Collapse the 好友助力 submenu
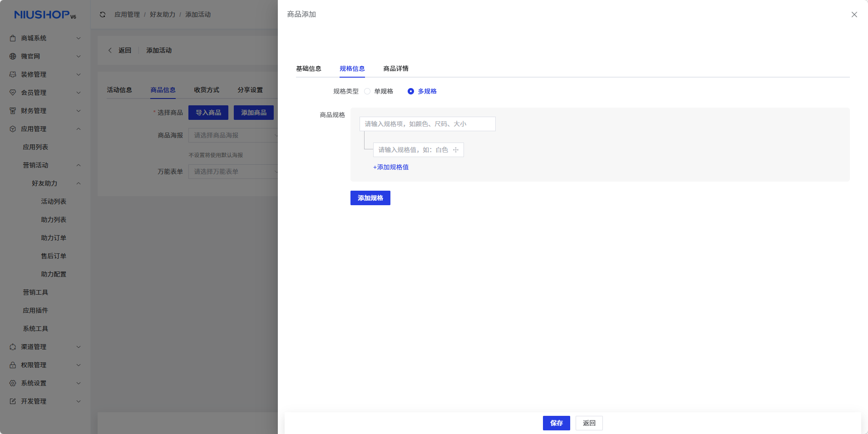The width and height of the screenshot is (868, 434). pyautogui.click(x=79, y=183)
